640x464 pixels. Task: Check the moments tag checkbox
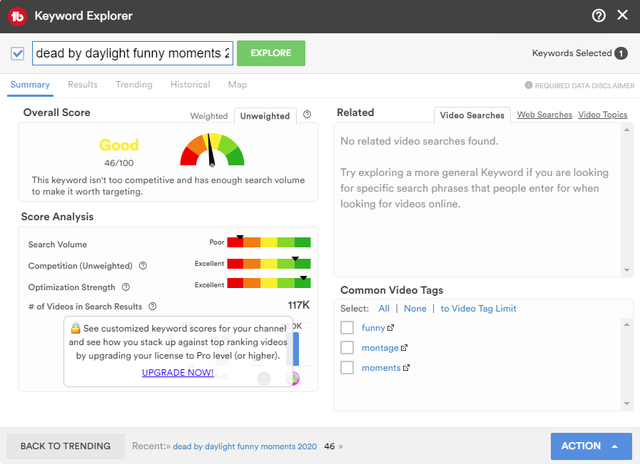pos(347,367)
